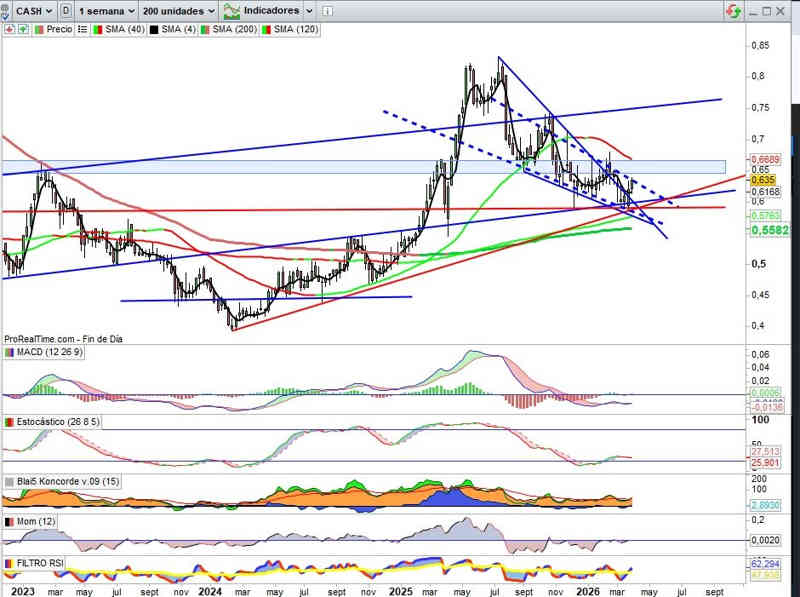The width and height of the screenshot is (800, 597).
Task: Click the red-green refresh arrows icon
Action: click(733, 11)
